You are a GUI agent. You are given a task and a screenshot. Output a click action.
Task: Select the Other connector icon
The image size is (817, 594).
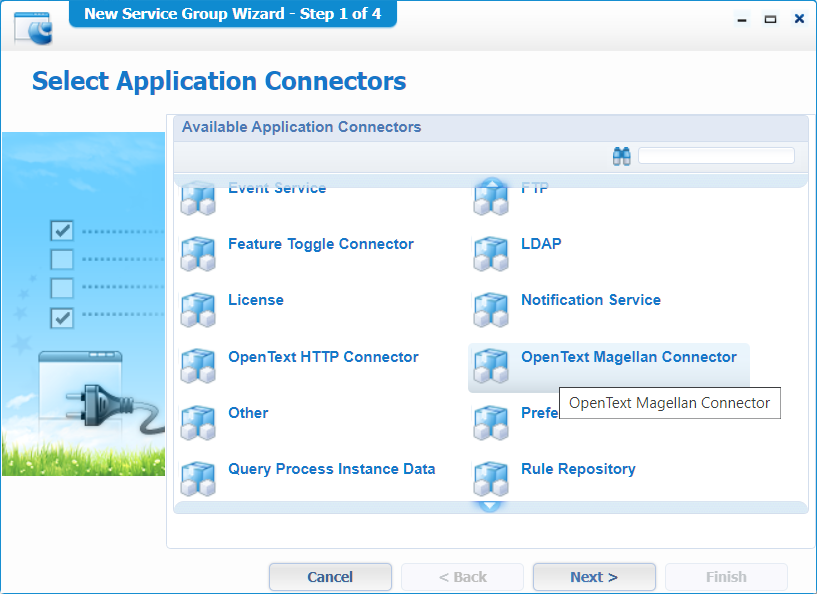(198, 423)
